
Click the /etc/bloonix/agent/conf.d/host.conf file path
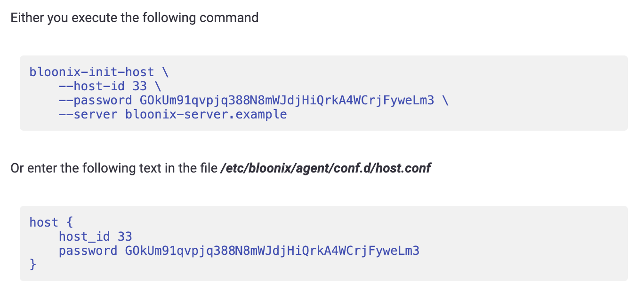(x=325, y=168)
